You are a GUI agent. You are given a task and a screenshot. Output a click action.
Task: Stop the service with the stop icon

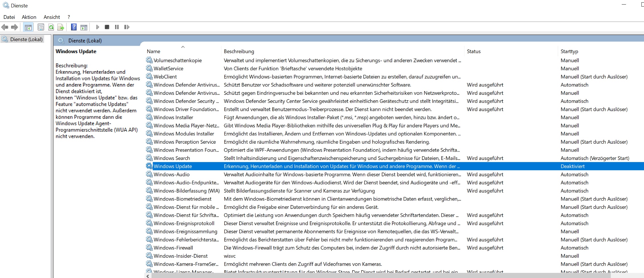coord(107,27)
